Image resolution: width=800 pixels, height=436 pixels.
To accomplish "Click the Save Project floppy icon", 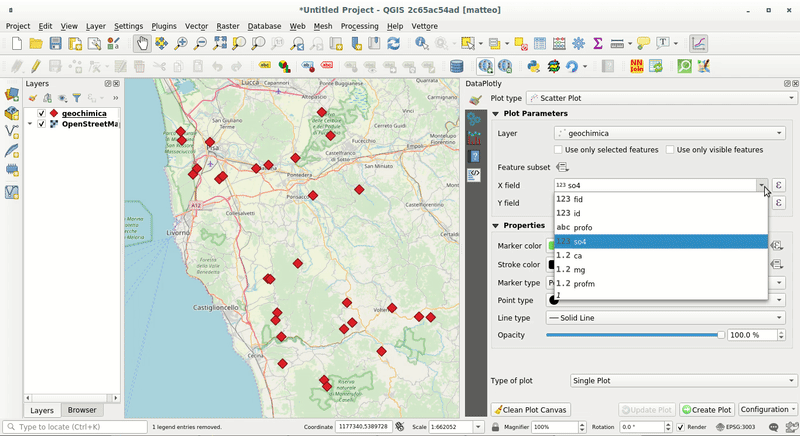I will coord(55,44).
